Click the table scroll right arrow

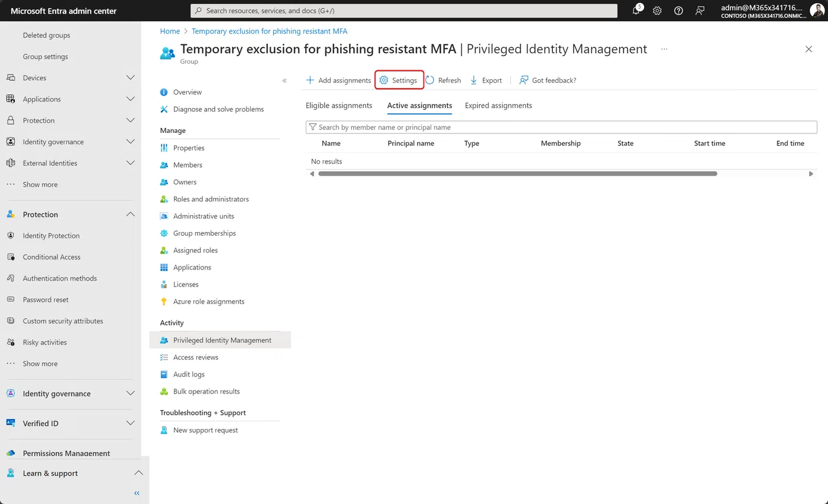click(x=811, y=174)
